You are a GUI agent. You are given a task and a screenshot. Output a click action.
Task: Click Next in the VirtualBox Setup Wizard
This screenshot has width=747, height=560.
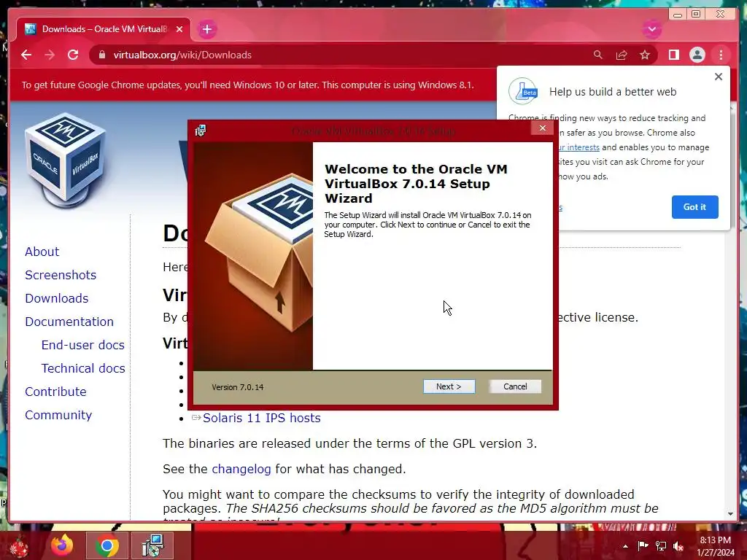(449, 386)
